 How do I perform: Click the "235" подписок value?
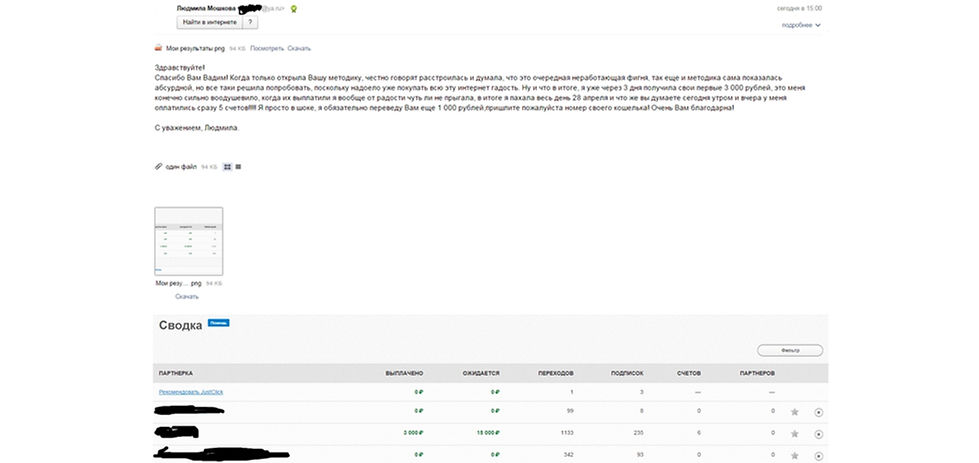[x=638, y=432]
